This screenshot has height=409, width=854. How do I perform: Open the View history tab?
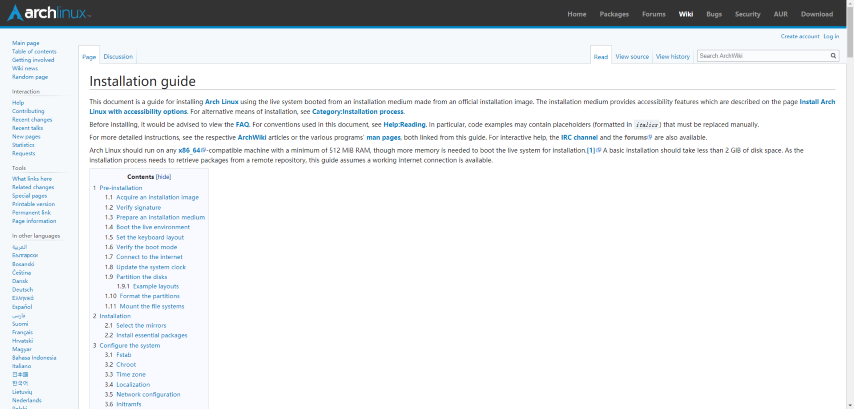[x=673, y=57]
